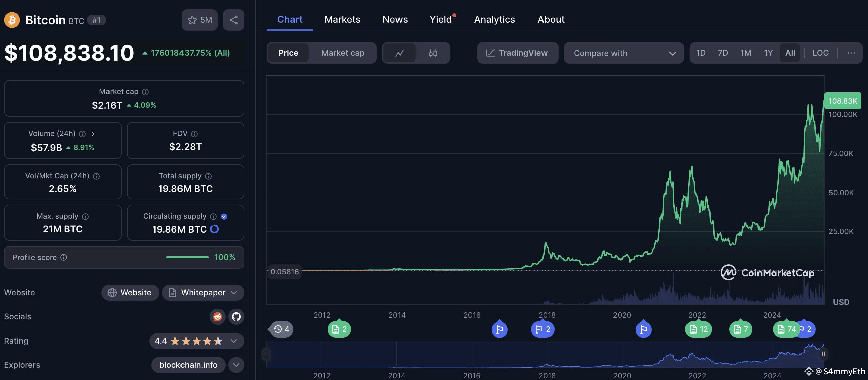Click the verified circulating supply badge
The image size is (868, 380).
click(224, 216)
